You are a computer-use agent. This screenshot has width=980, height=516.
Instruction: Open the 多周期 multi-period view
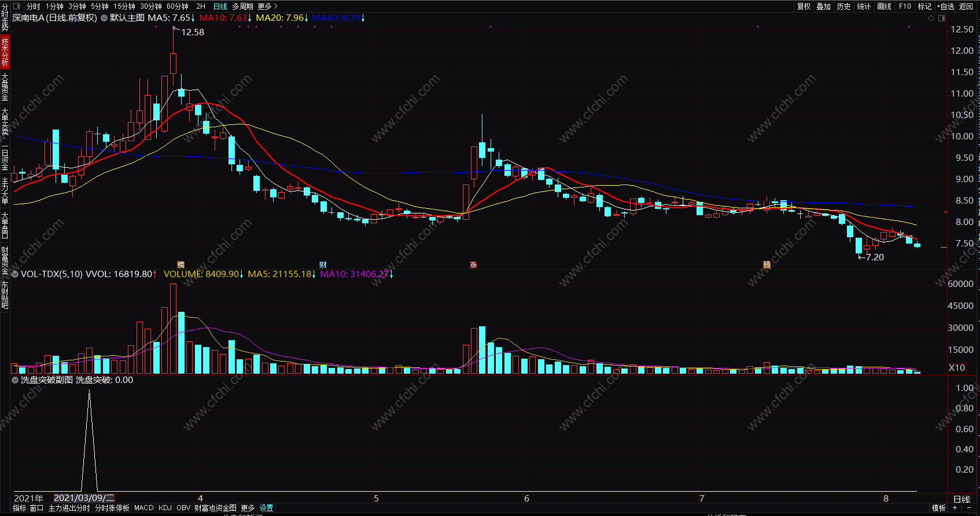[x=242, y=6]
